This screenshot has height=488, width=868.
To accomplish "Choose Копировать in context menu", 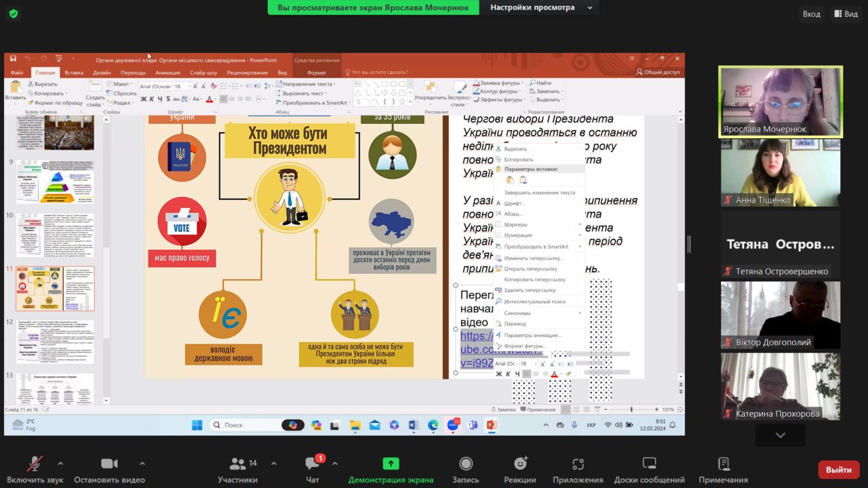I will [539, 159].
